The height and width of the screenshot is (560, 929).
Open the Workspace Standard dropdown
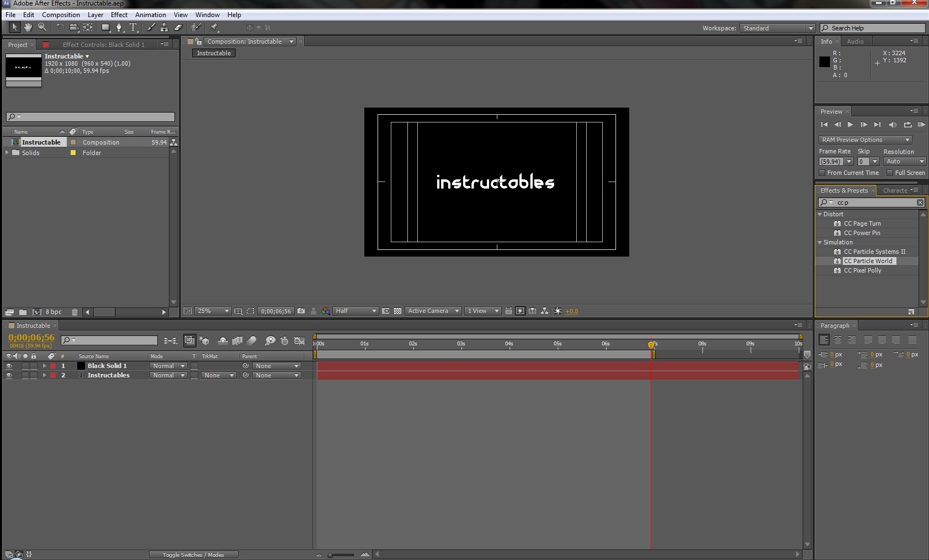pyautogui.click(x=777, y=28)
